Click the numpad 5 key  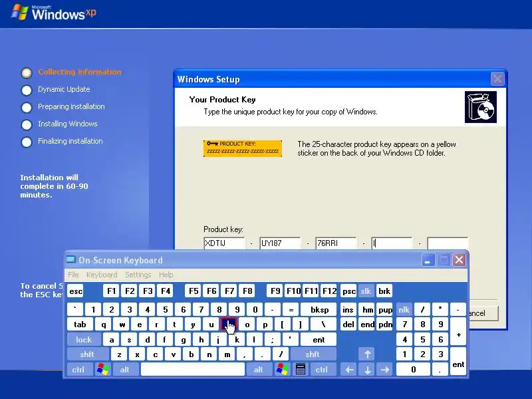(x=422, y=339)
